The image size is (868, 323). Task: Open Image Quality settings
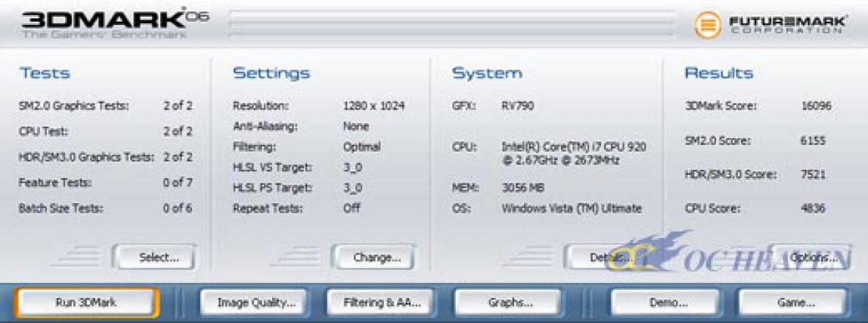[x=256, y=303]
